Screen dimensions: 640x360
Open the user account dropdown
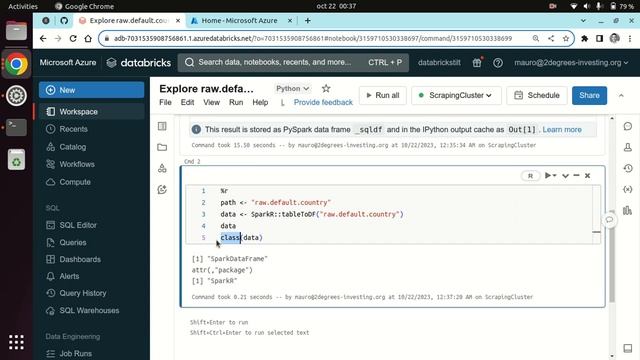tap(571, 62)
